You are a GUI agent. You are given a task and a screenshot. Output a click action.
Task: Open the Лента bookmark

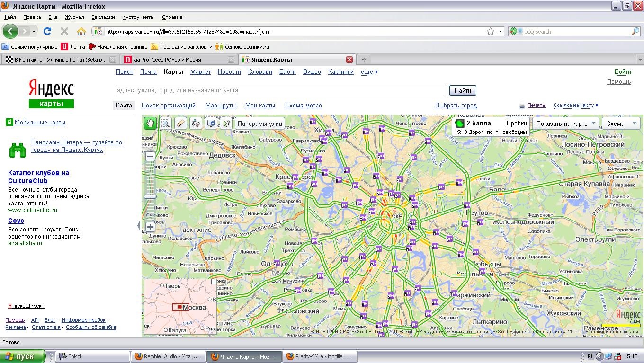73,47
